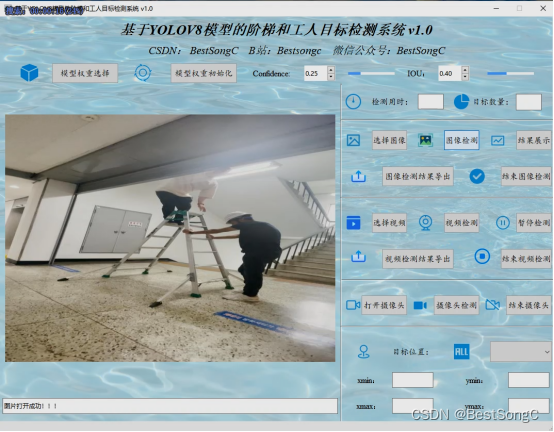Click the status message bar 图片打开成功
554x432 pixels.
coord(170,406)
